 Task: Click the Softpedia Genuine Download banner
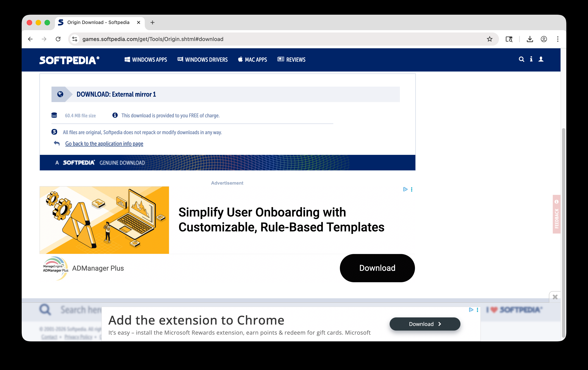pos(228,162)
